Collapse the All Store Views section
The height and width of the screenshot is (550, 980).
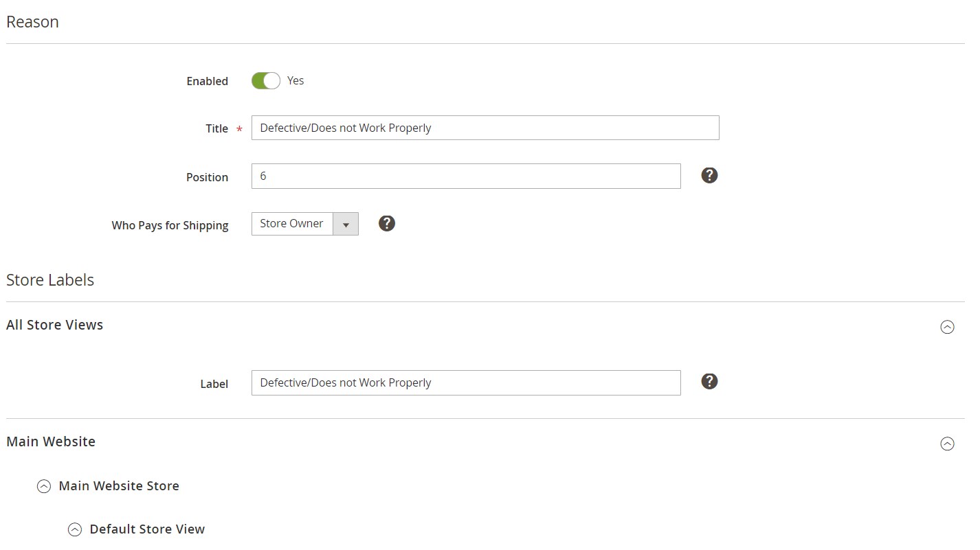[947, 328]
